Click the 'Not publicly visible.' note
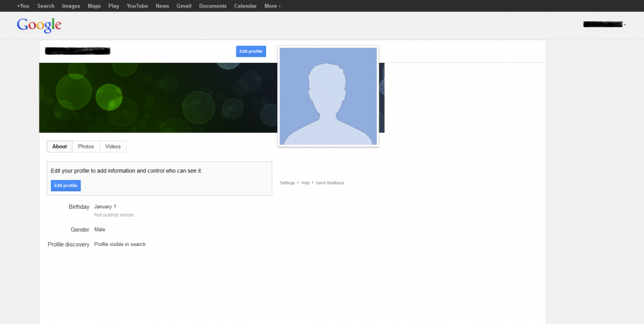Viewport: 644px width, 324px height. (114, 215)
